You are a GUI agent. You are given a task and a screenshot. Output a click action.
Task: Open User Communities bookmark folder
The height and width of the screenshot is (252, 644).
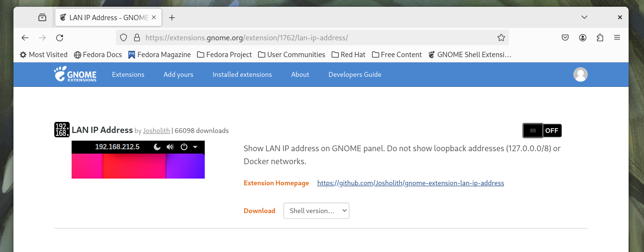click(x=292, y=55)
